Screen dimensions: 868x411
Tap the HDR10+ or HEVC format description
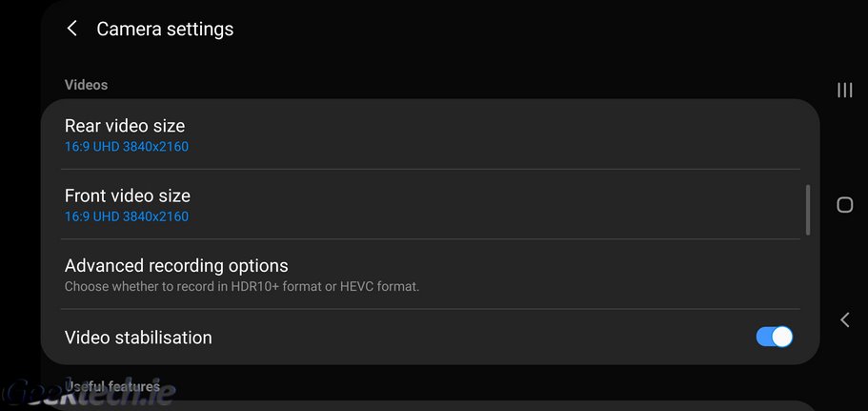point(242,286)
